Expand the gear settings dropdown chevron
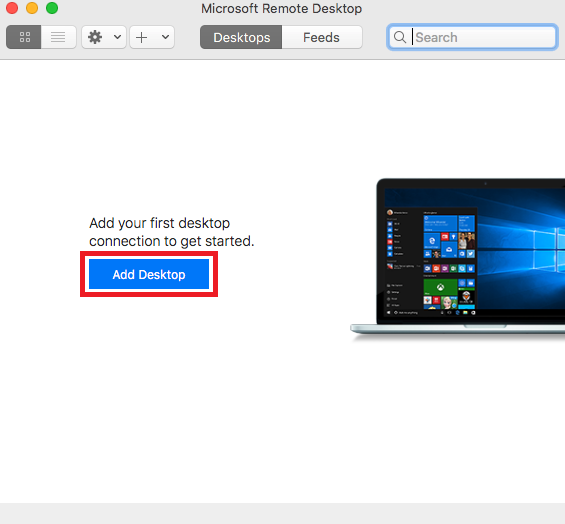The image size is (565, 524). [x=117, y=37]
